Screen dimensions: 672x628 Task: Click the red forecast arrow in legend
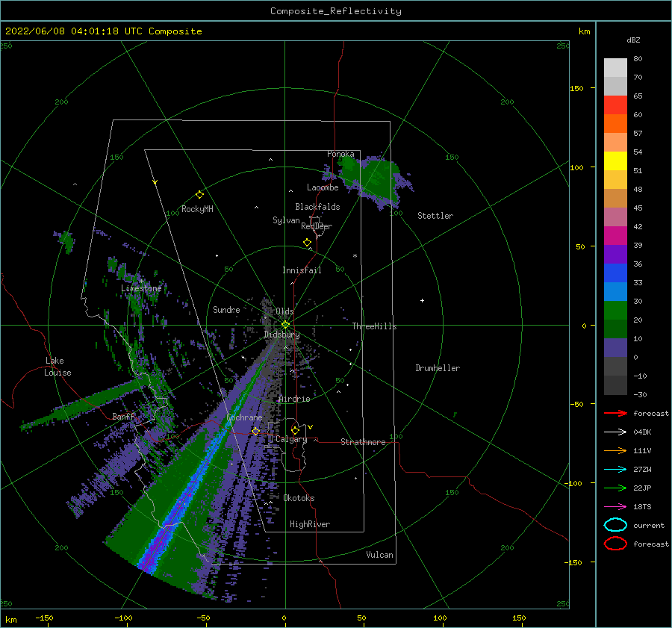[x=615, y=413]
